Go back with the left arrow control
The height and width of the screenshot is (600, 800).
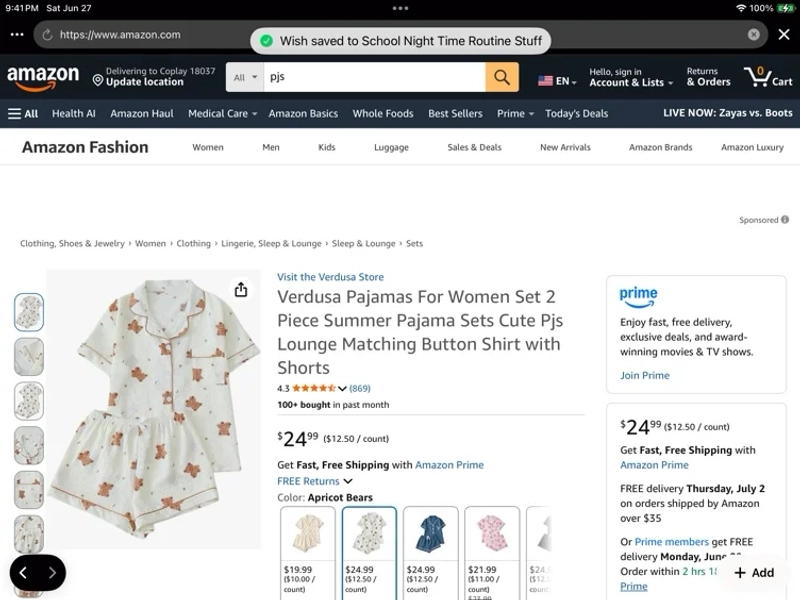click(x=23, y=572)
